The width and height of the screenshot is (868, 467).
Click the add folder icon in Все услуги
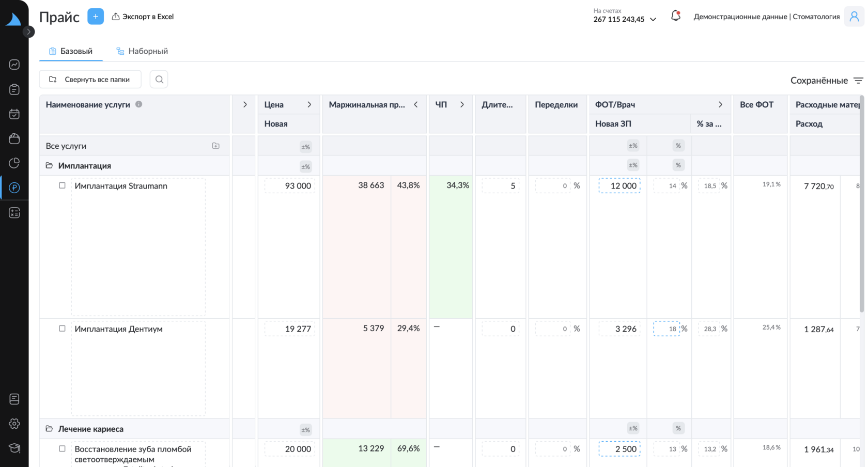pos(216,146)
